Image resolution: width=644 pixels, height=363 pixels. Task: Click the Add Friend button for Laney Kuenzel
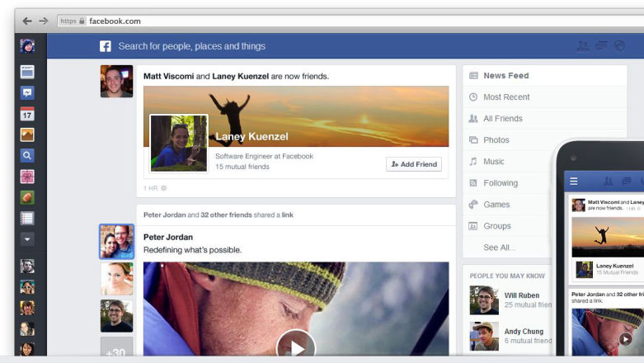click(414, 164)
